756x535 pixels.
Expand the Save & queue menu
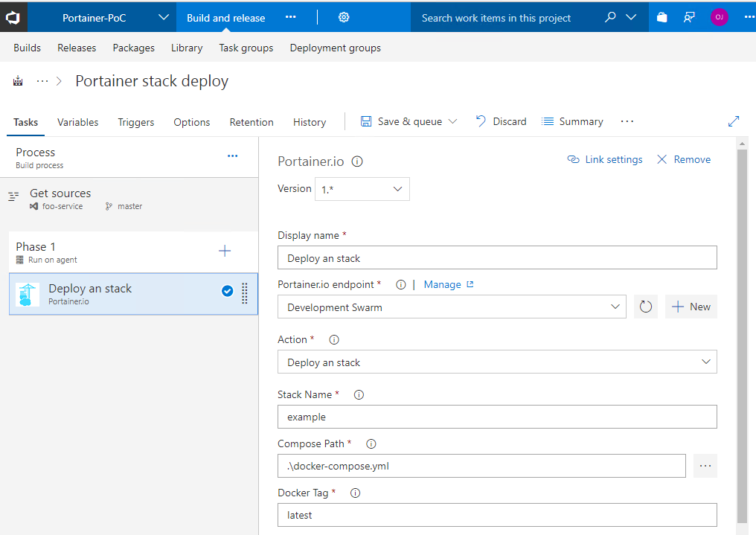point(452,121)
